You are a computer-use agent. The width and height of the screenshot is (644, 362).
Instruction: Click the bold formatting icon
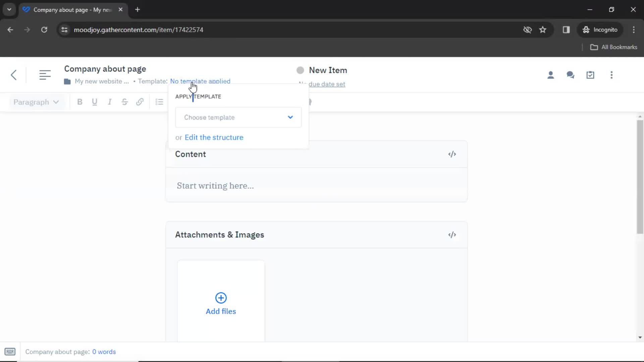coord(79,102)
